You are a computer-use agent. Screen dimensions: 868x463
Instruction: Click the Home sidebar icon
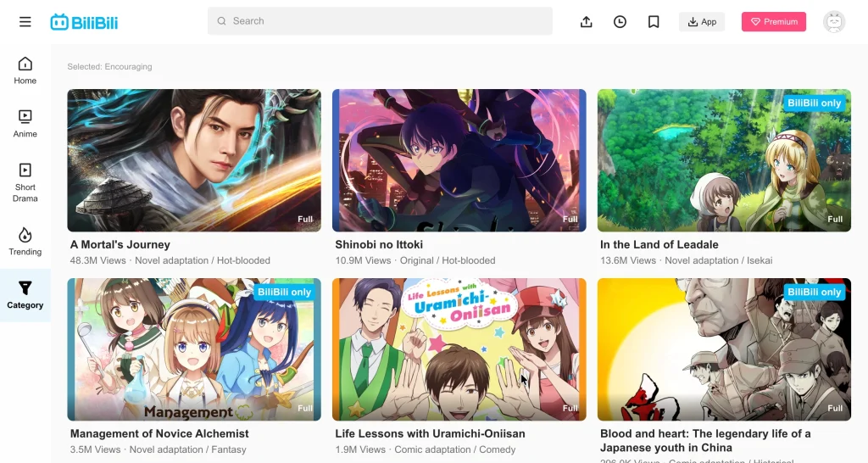click(25, 64)
